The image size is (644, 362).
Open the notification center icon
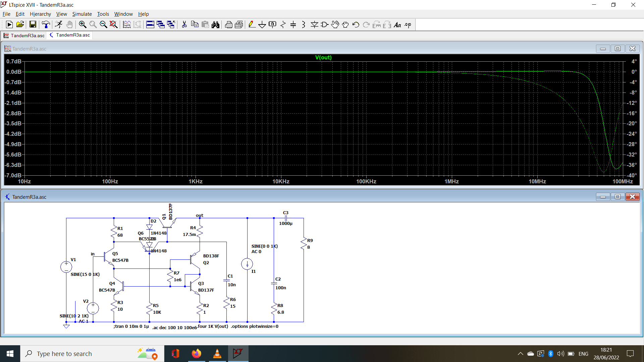630,354
